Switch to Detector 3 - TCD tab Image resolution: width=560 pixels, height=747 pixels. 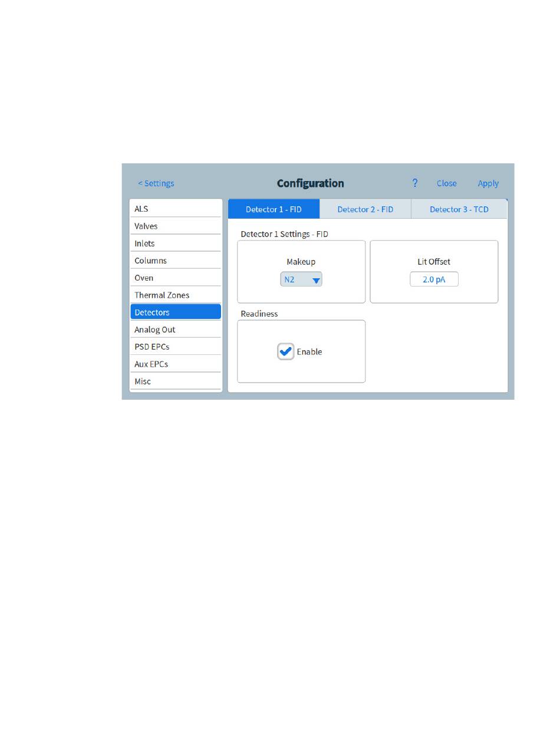tap(459, 209)
